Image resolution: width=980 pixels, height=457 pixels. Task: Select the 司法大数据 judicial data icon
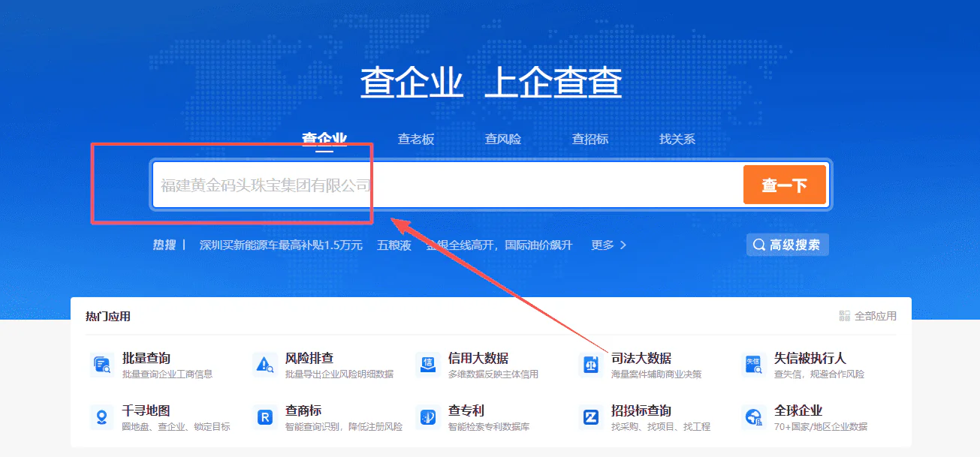590,365
